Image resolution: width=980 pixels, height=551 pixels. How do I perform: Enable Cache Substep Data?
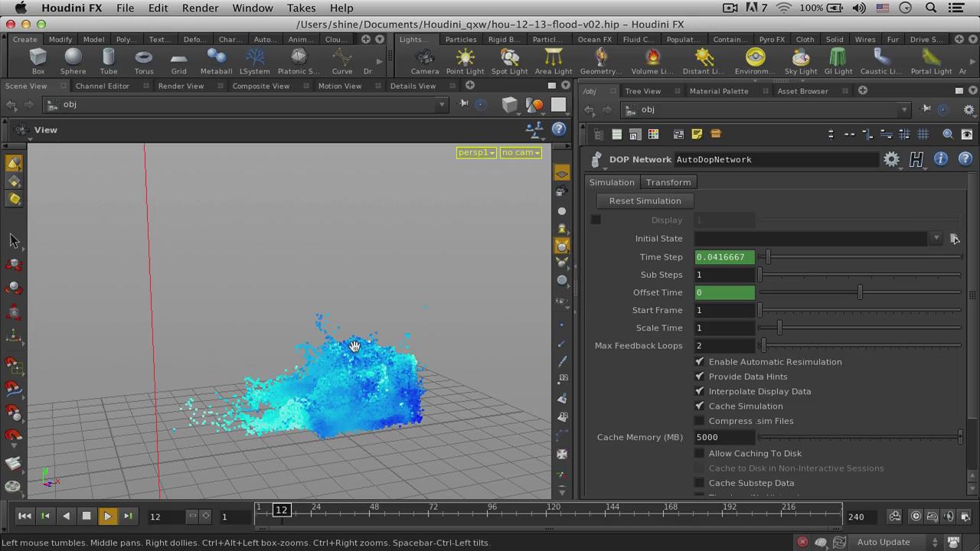[699, 483]
